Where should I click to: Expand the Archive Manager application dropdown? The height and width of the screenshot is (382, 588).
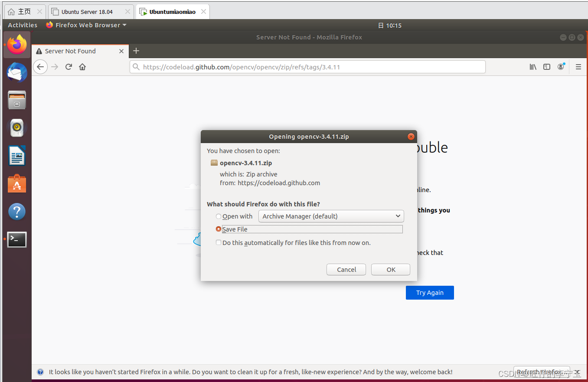coord(331,216)
